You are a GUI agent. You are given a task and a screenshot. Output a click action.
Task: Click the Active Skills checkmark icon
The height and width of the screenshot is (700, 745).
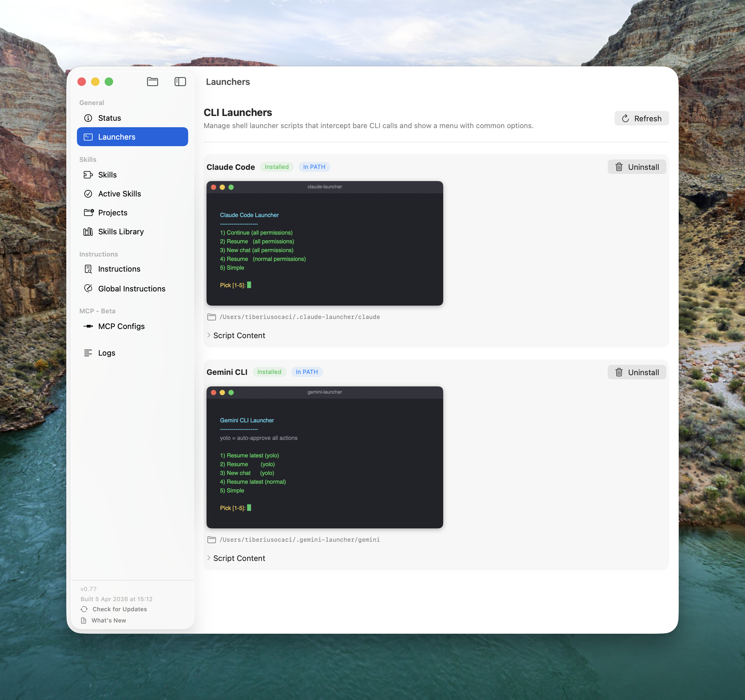coord(88,194)
